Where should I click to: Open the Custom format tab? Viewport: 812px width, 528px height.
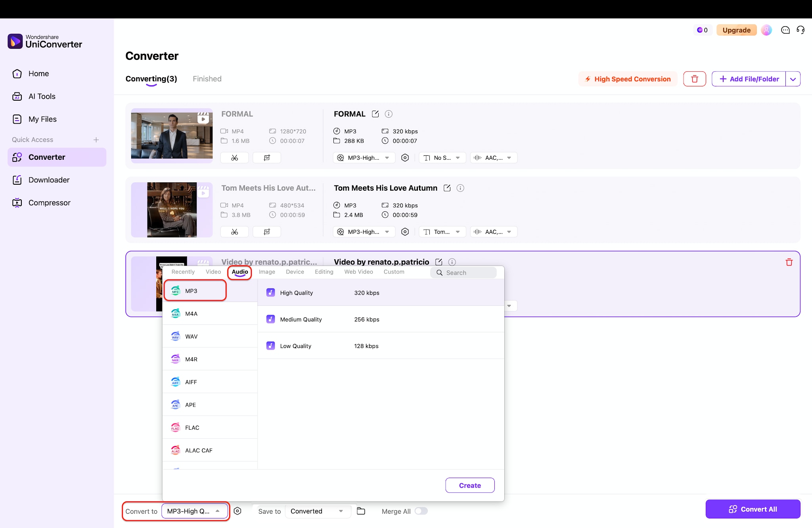394,272
